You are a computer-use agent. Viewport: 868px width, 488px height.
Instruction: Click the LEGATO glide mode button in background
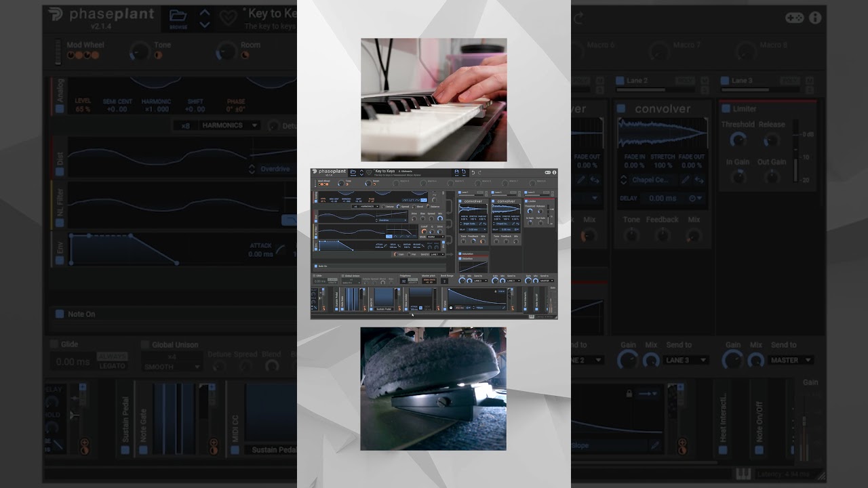(x=112, y=365)
